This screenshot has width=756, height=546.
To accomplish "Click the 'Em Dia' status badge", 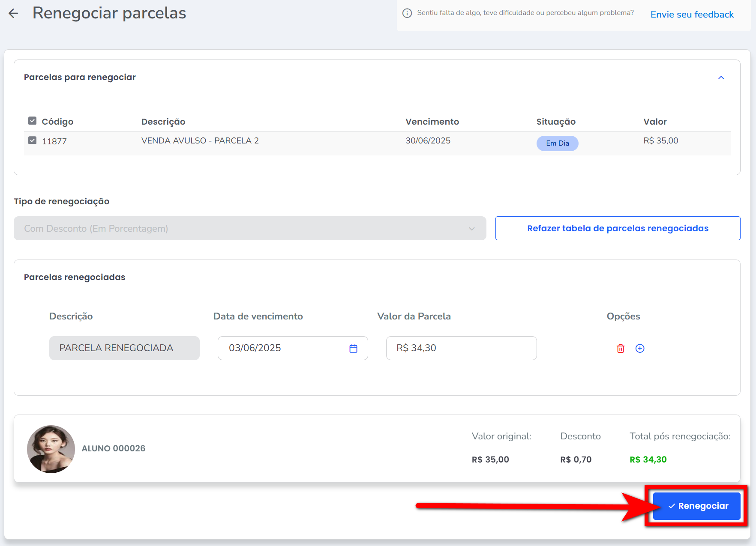I will [x=557, y=143].
